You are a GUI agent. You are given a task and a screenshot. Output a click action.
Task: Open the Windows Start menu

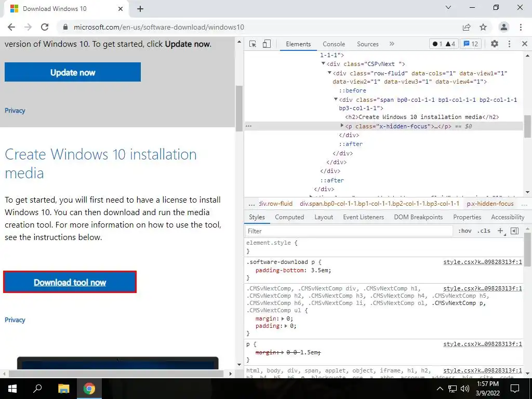[x=12, y=389]
